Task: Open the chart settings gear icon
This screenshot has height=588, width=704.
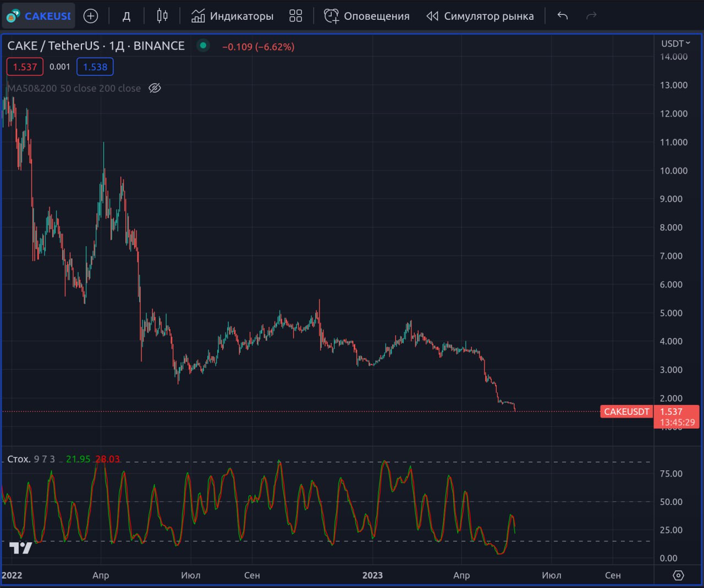Action: click(679, 575)
